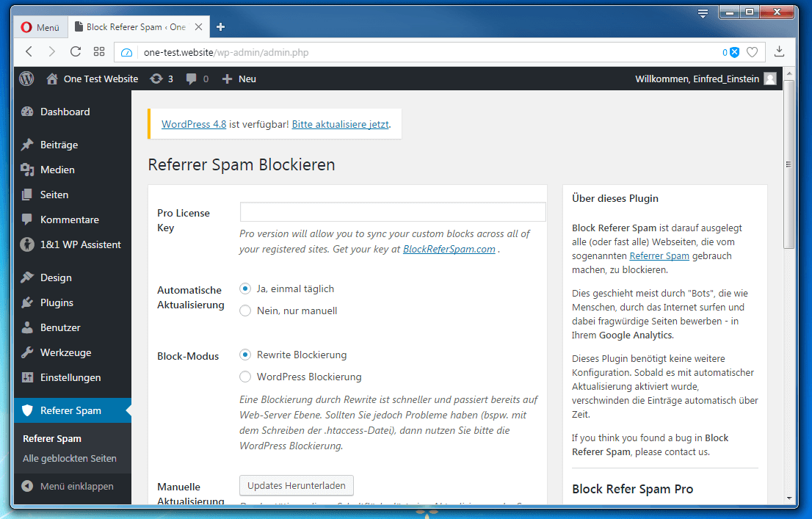Open the 3 pending updates icon
The height and width of the screenshot is (519, 812).
[162, 79]
